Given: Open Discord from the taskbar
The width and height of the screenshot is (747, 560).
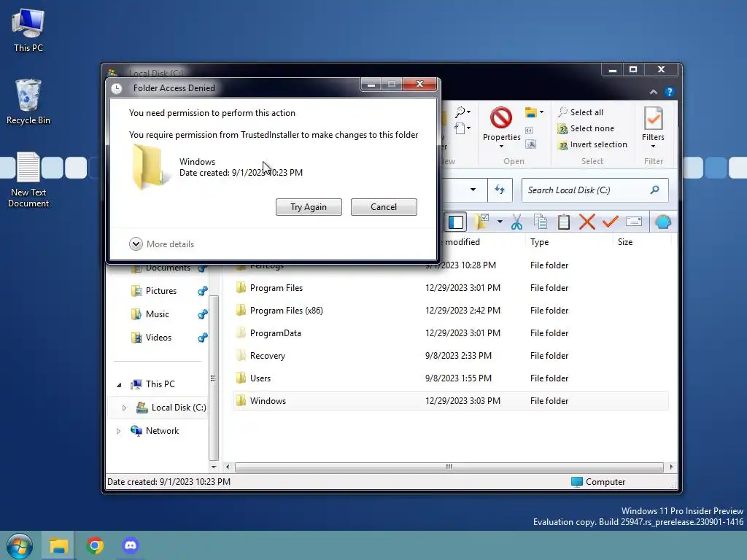Looking at the screenshot, I should coord(131,545).
